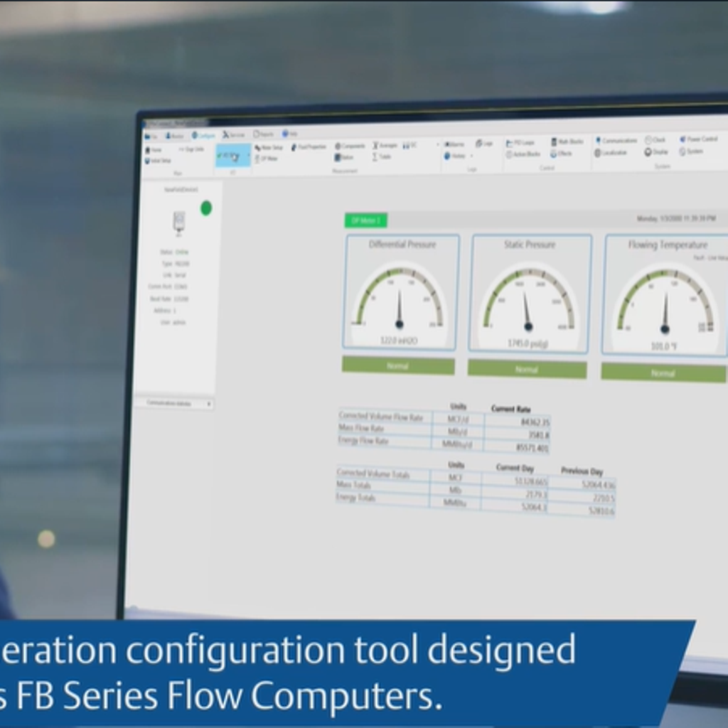Open the Logs ribbon item
The width and height of the screenshot is (728, 728).
tap(483, 144)
